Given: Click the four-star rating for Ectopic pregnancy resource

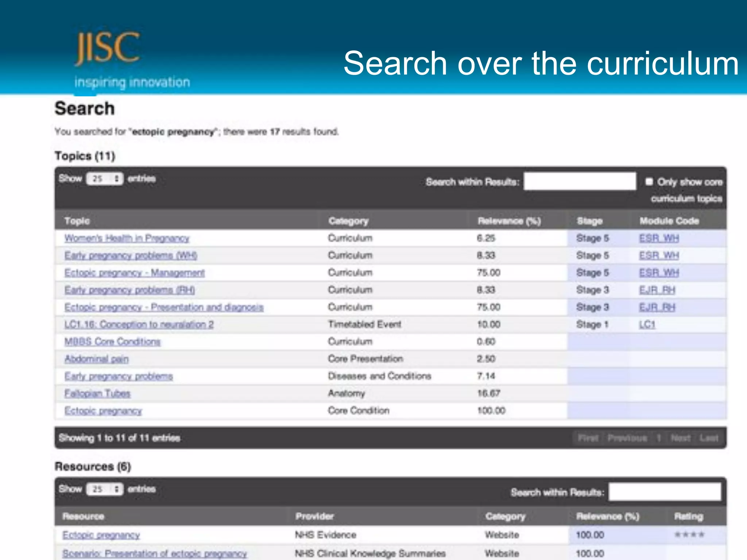Looking at the screenshot, I should tap(689, 534).
